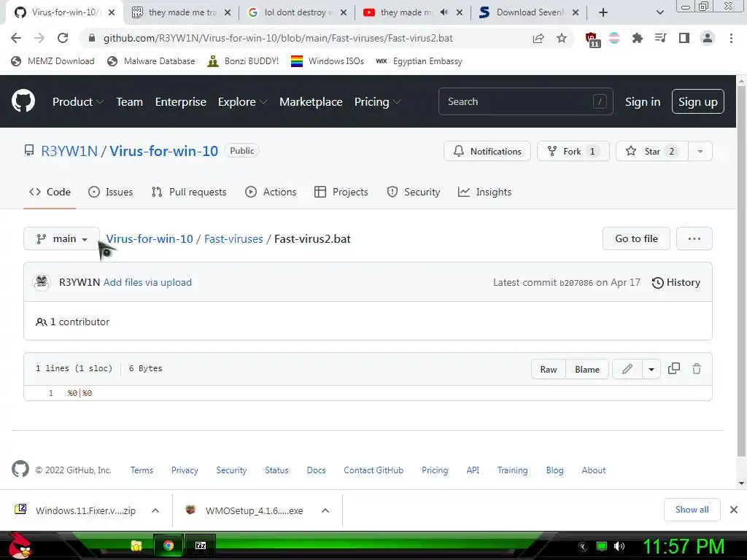
Task: Click the browser address bar URL
Action: (x=278, y=38)
